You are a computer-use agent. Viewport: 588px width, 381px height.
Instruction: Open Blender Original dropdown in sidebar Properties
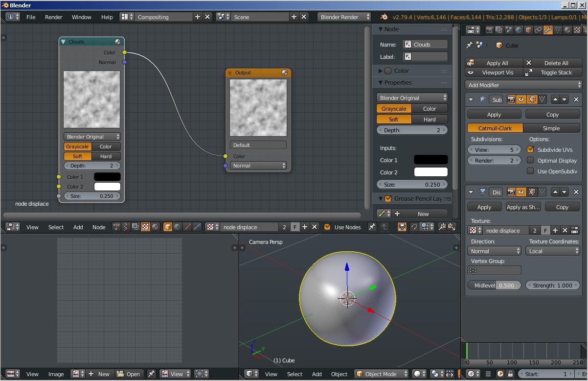(x=412, y=97)
